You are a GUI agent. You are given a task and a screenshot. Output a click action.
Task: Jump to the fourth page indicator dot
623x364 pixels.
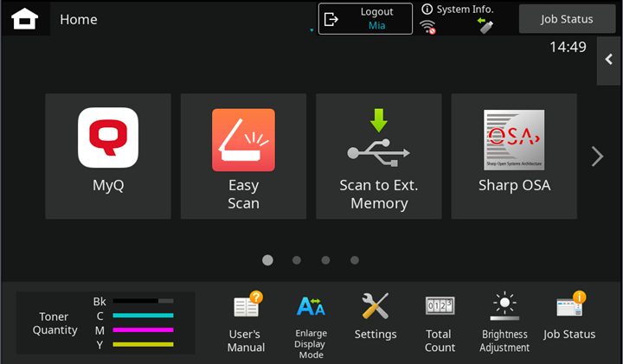coord(355,259)
